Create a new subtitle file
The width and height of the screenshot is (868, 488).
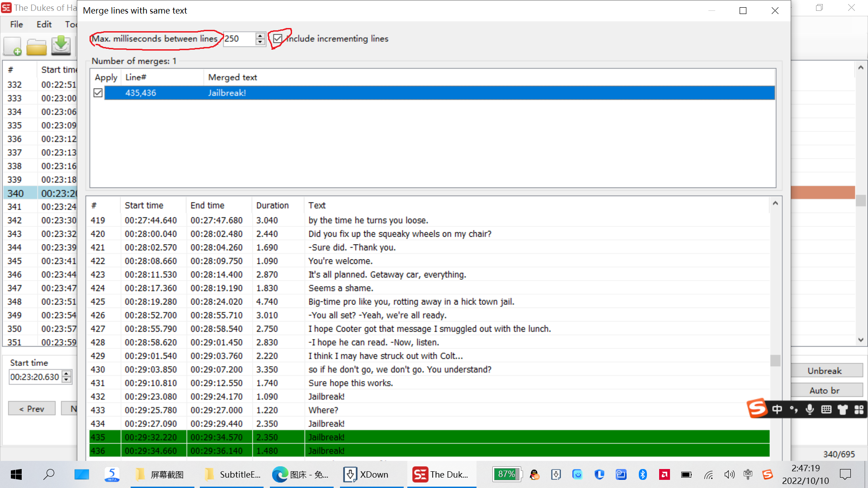coord(13,46)
